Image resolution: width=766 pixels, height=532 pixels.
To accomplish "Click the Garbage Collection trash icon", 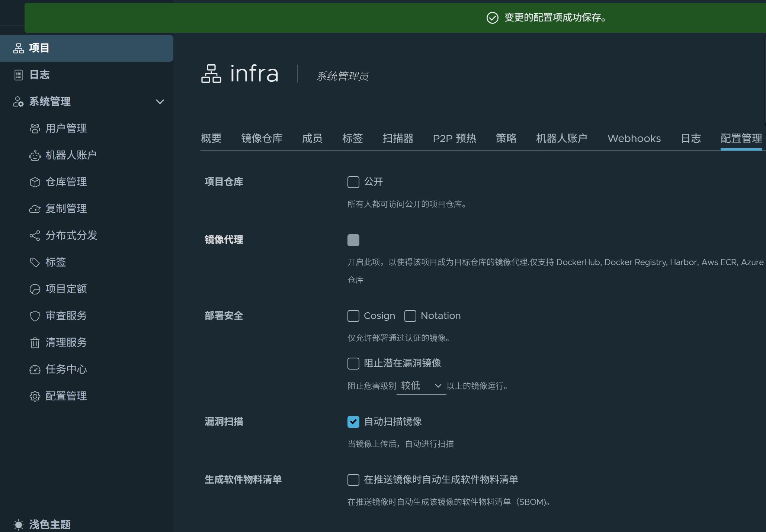I will click(x=35, y=343).
